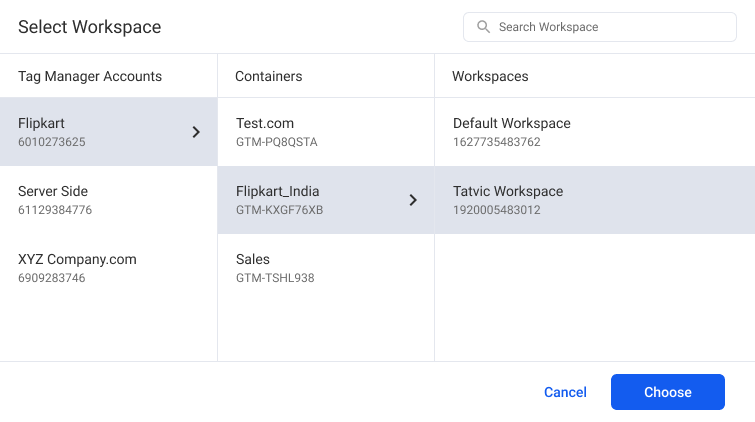The image size is (755, 422).
Task: Click the Tag Manager Accounts column header
Action: point(90,76)
